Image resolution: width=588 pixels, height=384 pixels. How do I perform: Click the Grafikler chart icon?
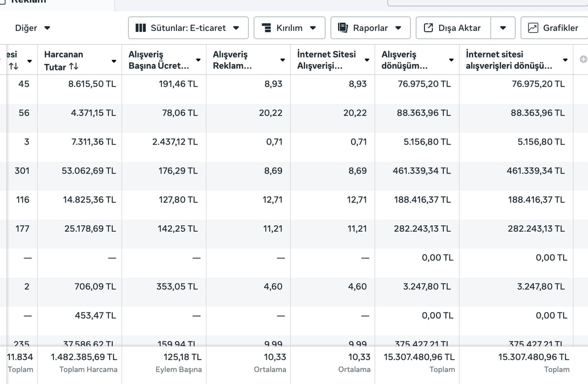tap(533, 28)
